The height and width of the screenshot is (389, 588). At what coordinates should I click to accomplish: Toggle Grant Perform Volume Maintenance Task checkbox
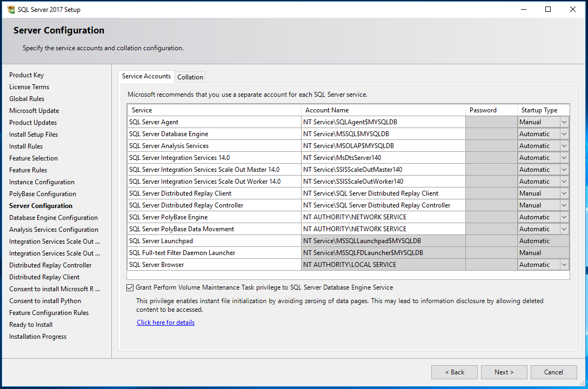[x=130, y=288]
